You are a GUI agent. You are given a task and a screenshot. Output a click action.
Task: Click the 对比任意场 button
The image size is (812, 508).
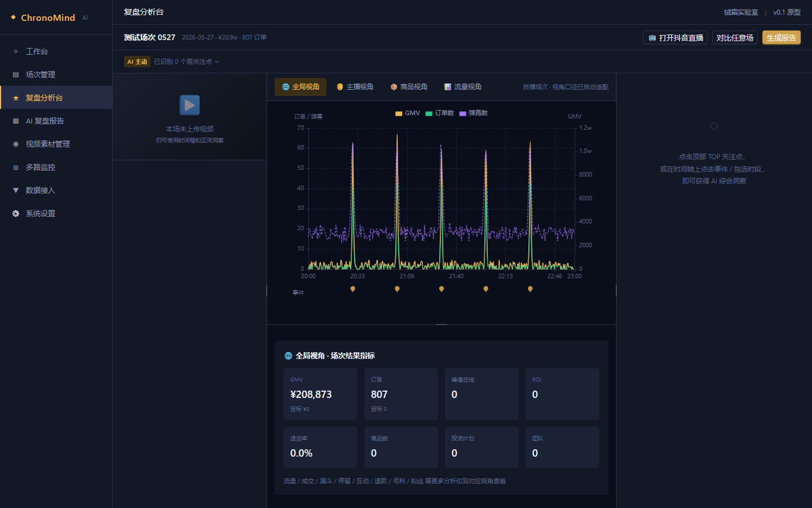(x=735, y=38)
